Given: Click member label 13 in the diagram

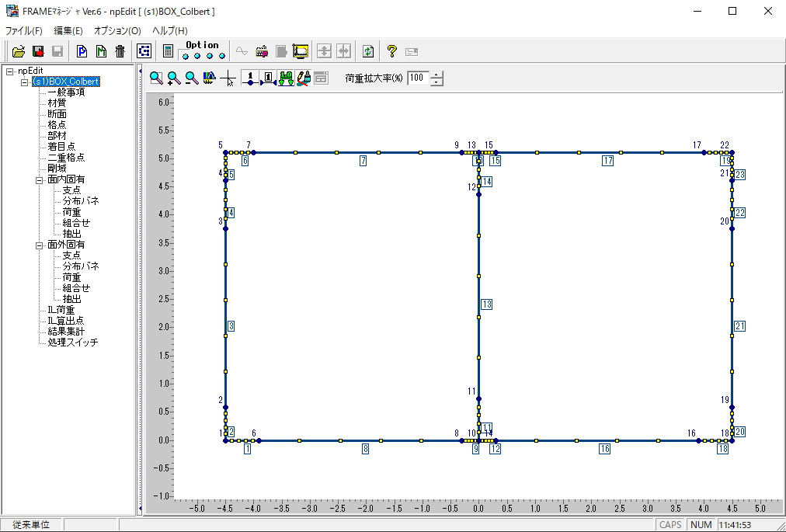Looking at the screenshot, I should point(486,304).
